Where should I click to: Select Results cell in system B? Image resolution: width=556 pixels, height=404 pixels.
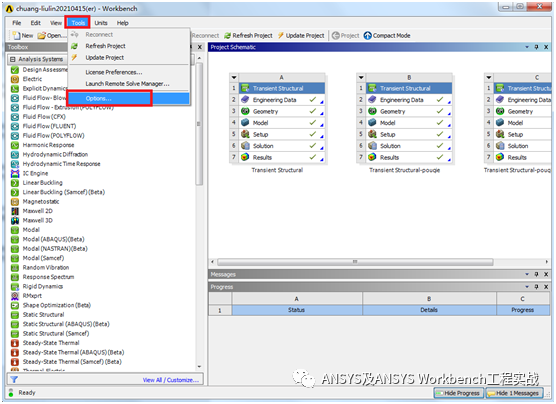pos(409,157)
